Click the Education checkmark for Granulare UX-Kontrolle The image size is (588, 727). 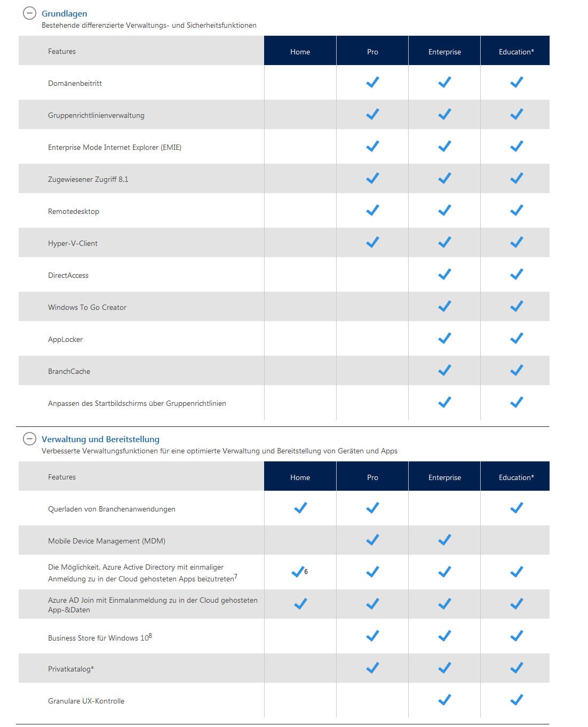click(x=515, y=700)
